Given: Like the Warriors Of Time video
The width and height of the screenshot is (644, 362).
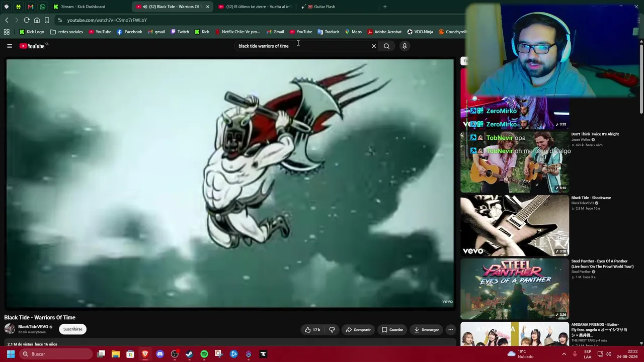Looking at the screenshot, I should click(x=312, y=330).
